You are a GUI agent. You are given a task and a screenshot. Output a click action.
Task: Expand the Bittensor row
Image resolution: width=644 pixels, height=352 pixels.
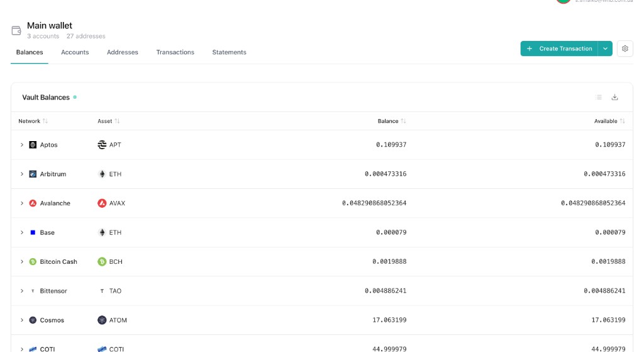coord(22,291)
